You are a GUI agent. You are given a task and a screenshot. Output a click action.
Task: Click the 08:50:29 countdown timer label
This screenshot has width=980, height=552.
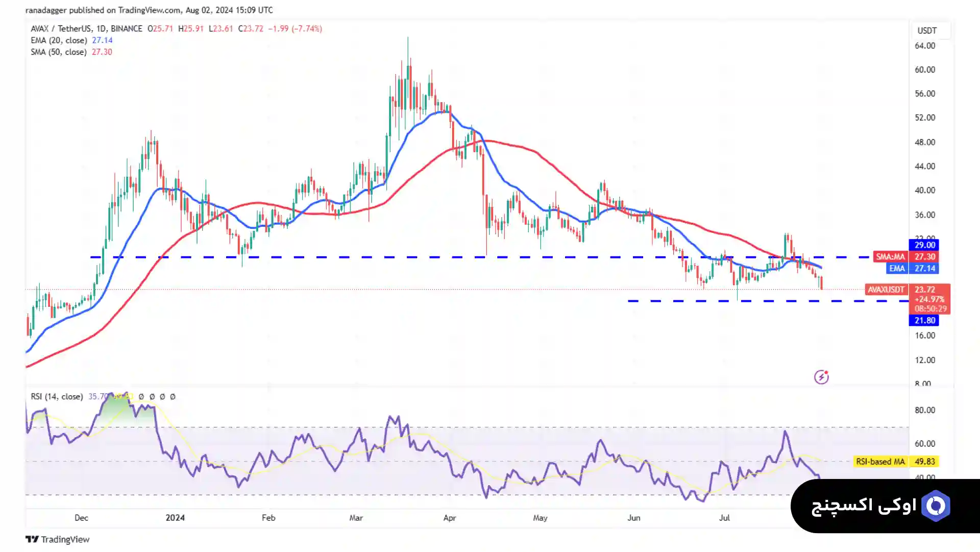(930, 309)
